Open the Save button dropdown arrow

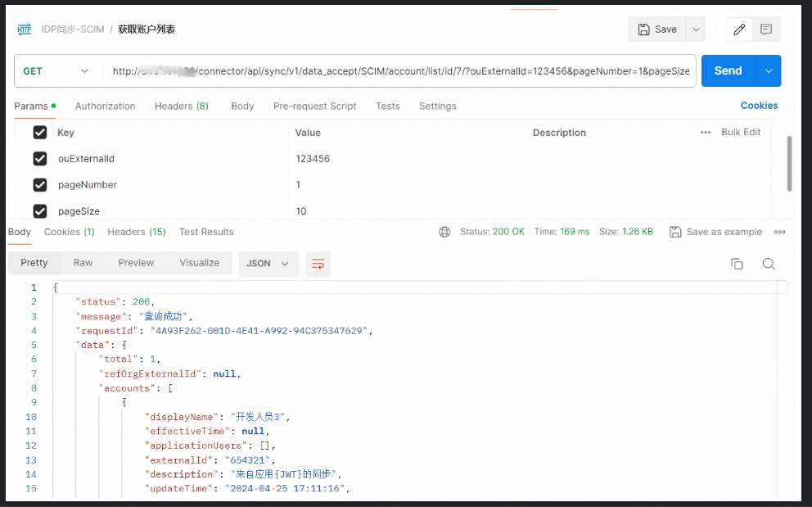[x=696, y=29]
